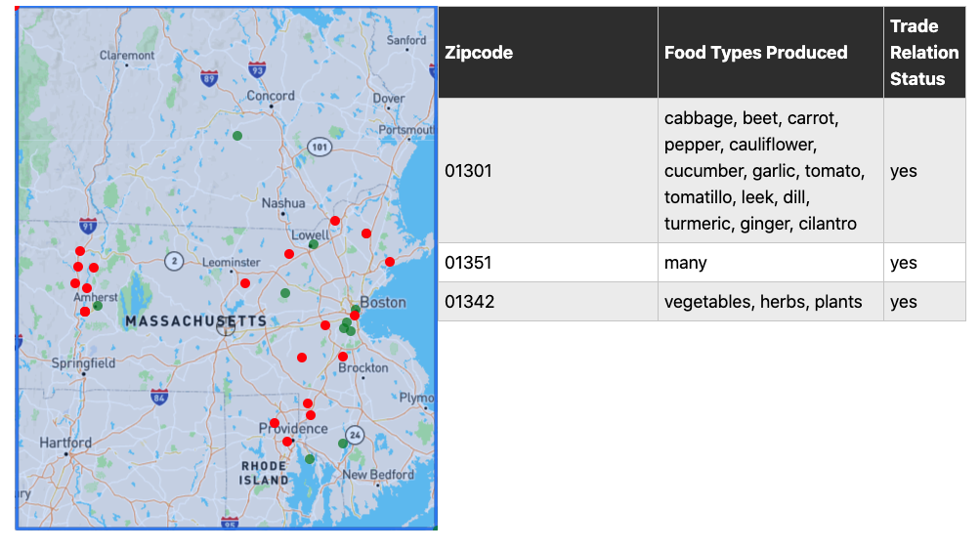Click the Claremont town label
The height and width of the screenshot is (551, 980).
[127, 55]
